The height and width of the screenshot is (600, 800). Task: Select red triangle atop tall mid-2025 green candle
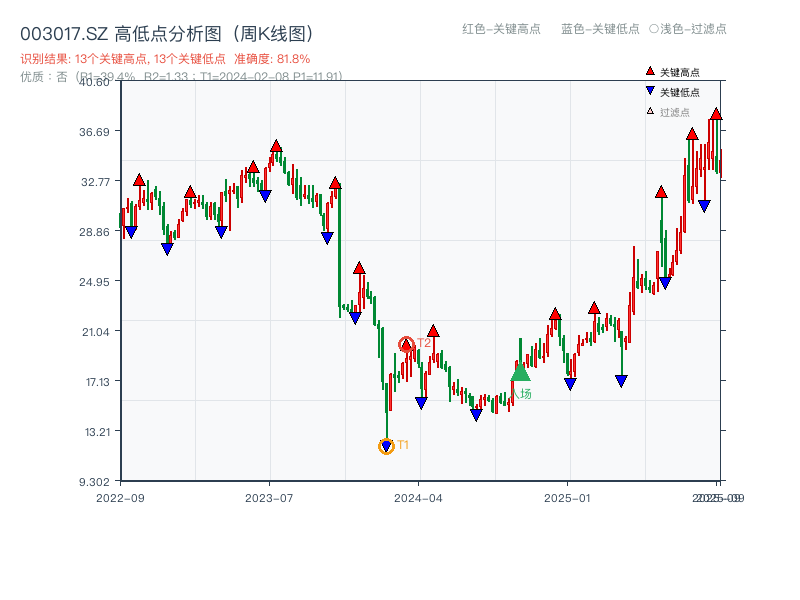pos(661,192)
